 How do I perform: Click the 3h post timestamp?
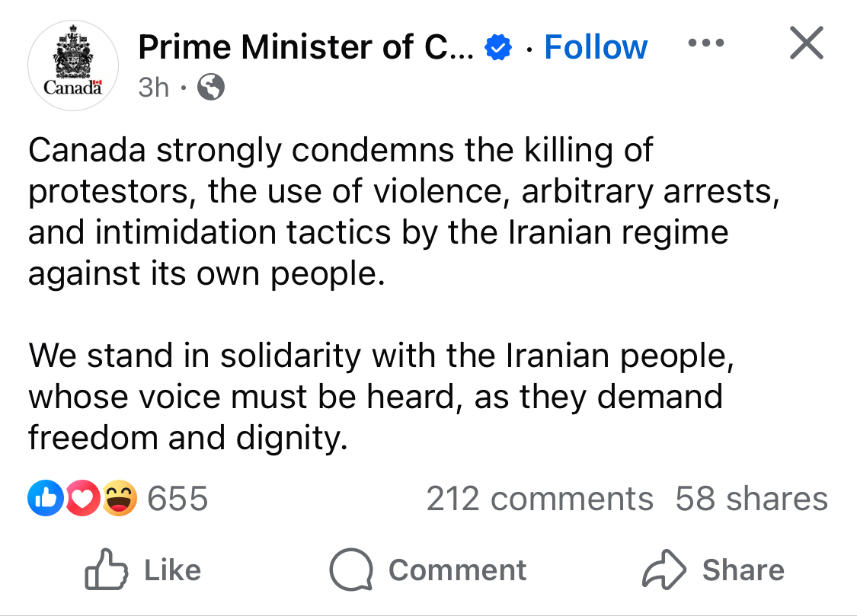point(154,88)
